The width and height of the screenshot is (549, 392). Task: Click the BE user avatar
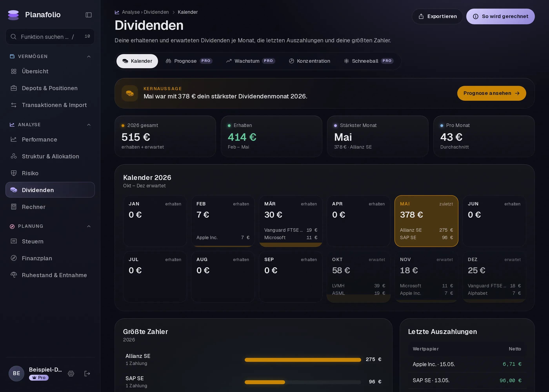tap(16, 373)
